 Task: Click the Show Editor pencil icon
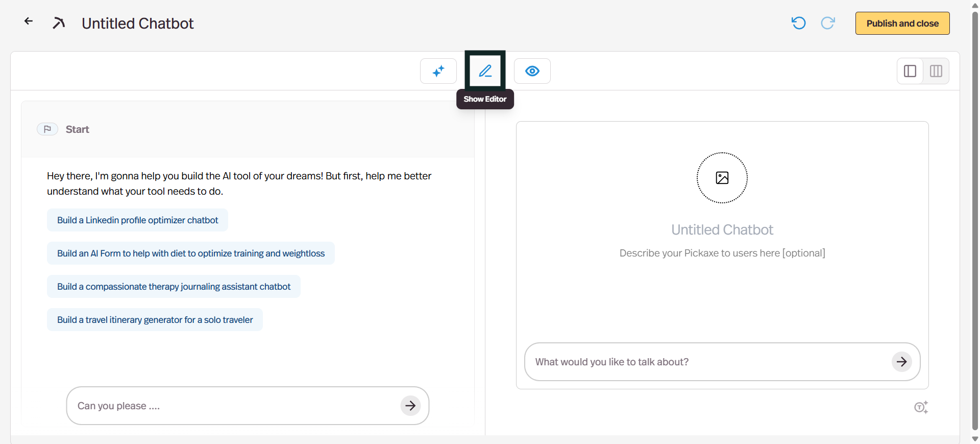(x=485, y=71)
